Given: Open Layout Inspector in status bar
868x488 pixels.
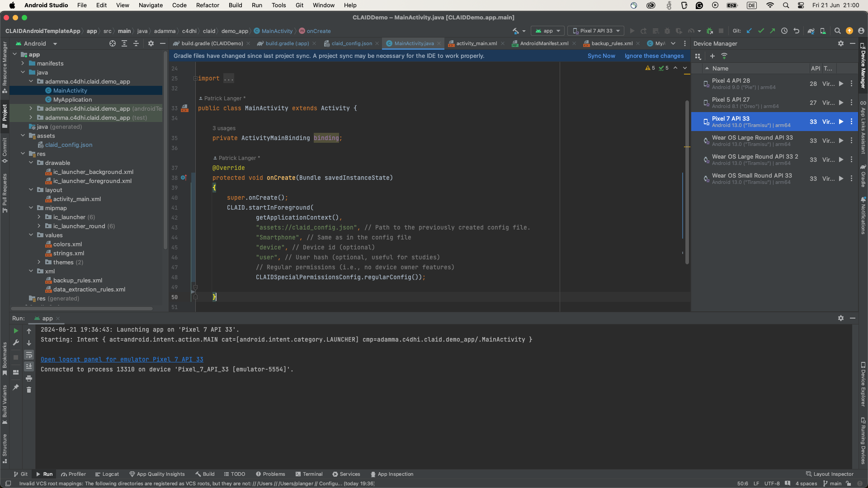Looking at the screenshot, I should click(x=830, y=474).
